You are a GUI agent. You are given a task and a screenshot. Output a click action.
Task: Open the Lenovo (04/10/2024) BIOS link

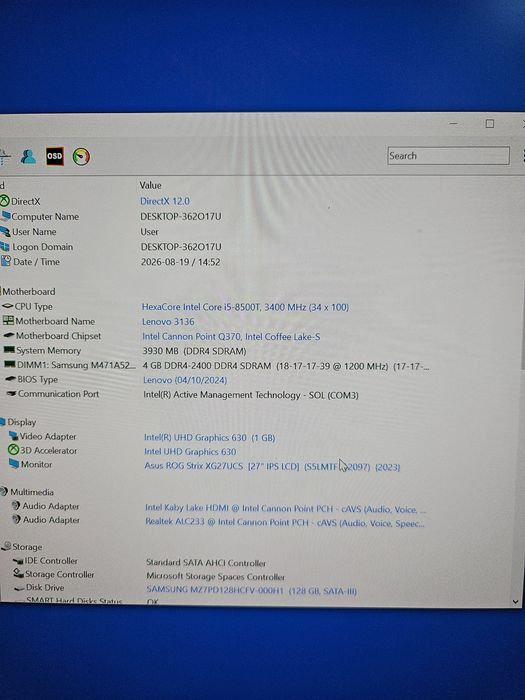tap(185, 380)
